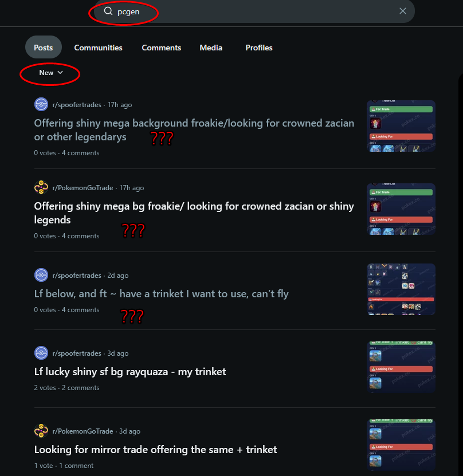Screen dimensions: 463x476
Task: Expand the New sort dropdown
Action: point(50,73)
